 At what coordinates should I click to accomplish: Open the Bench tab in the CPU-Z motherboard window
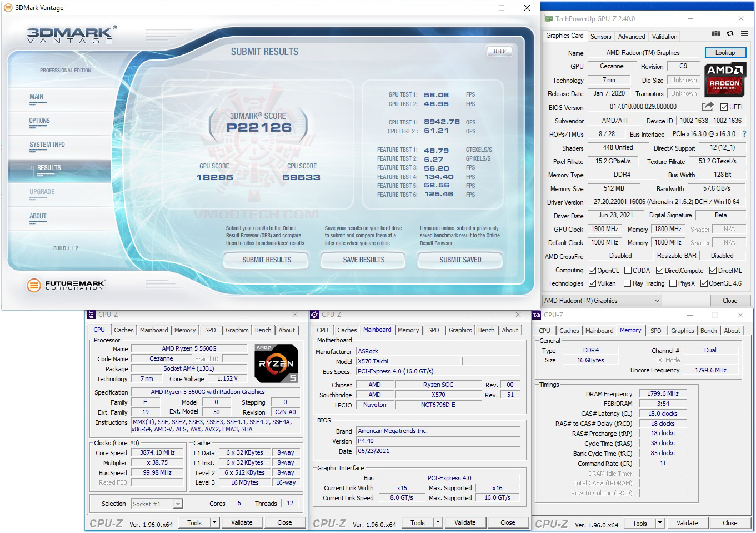[x=486, y=330]
